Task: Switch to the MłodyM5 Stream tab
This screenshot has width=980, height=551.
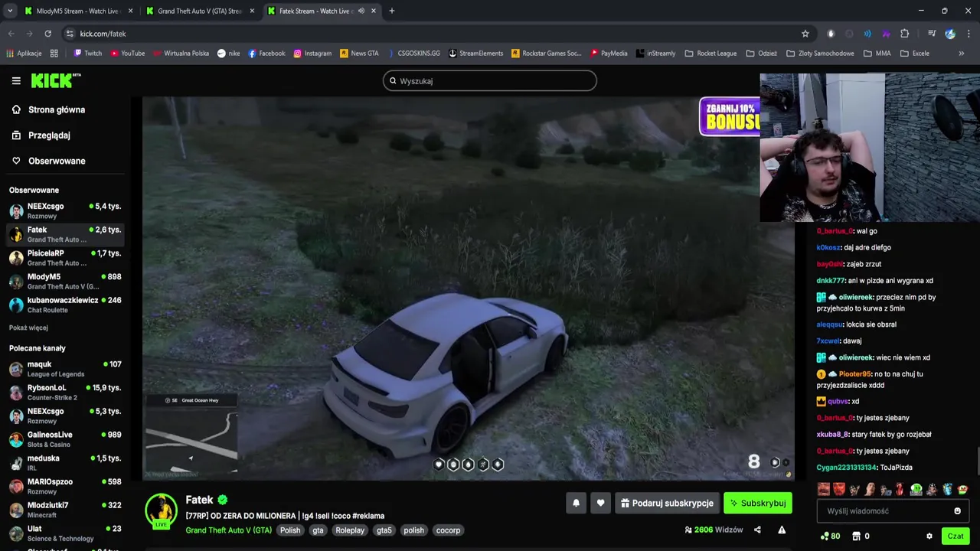Action: point(77,11)
